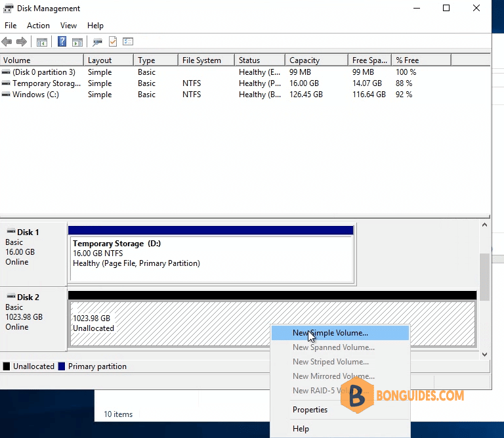Click the rightmost checklist icon in the toolbar
This screenshot has width=504, height=438.
(128, 42)
